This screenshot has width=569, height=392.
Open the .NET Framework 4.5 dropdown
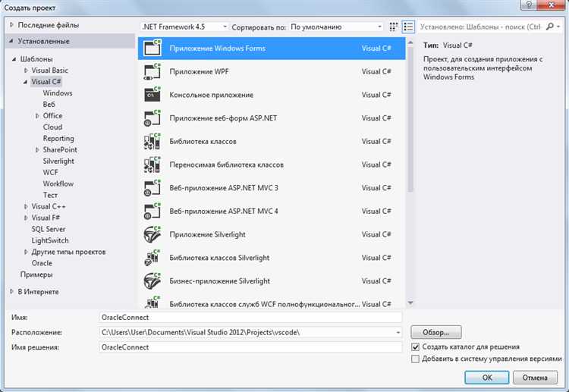point(184,27)
